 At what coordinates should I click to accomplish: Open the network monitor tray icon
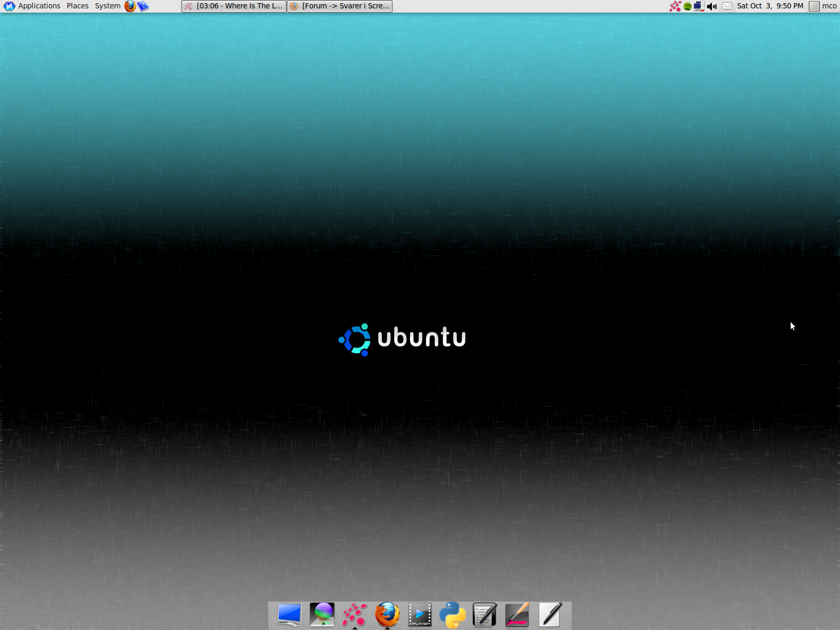[699, 6]
